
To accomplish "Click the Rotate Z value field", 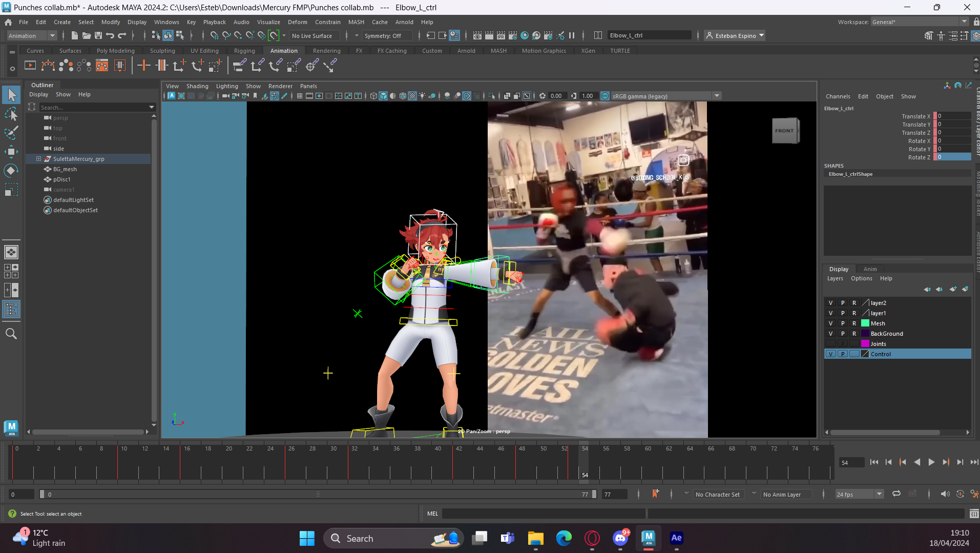I will (x=954, y=157).
